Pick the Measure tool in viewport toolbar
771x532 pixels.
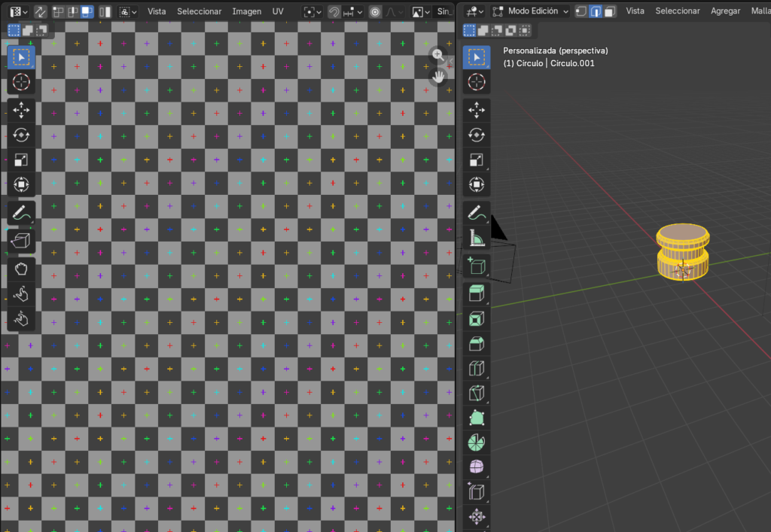[x=476, y=238]
